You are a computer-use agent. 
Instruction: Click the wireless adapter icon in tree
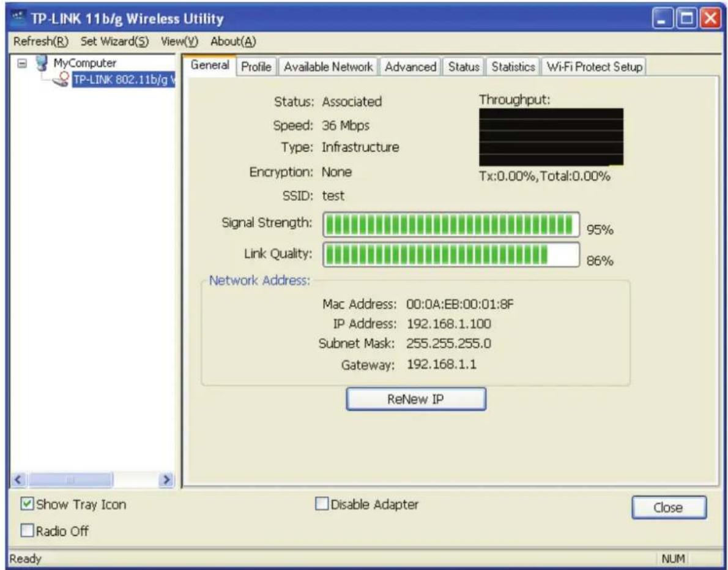tap(61, 80)
